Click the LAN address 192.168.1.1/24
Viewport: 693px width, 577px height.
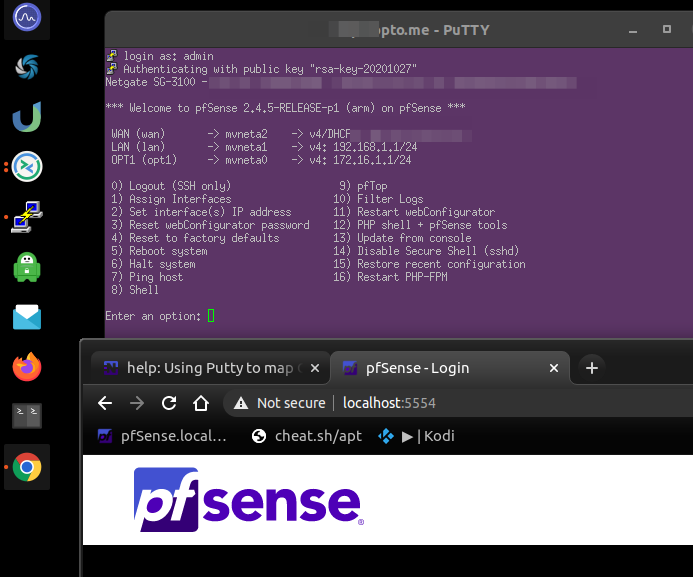(375, 147)
